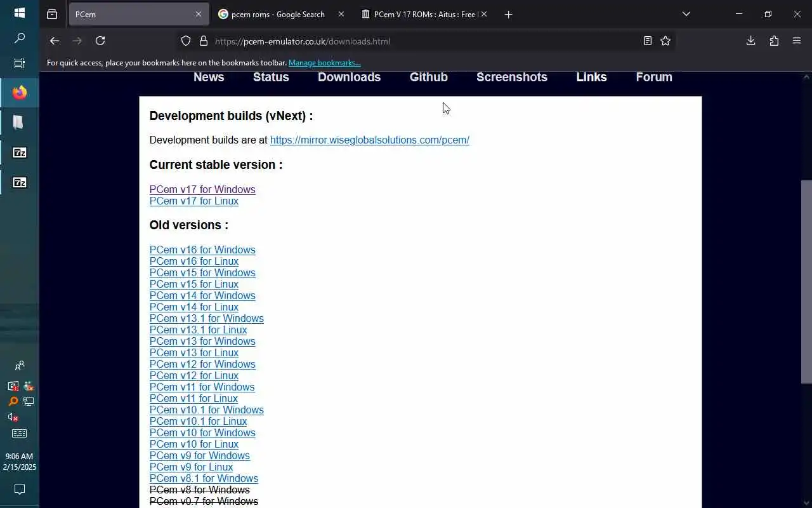
Task: Open the Extensions puzzle icon
Action: [x=774, y=41]
